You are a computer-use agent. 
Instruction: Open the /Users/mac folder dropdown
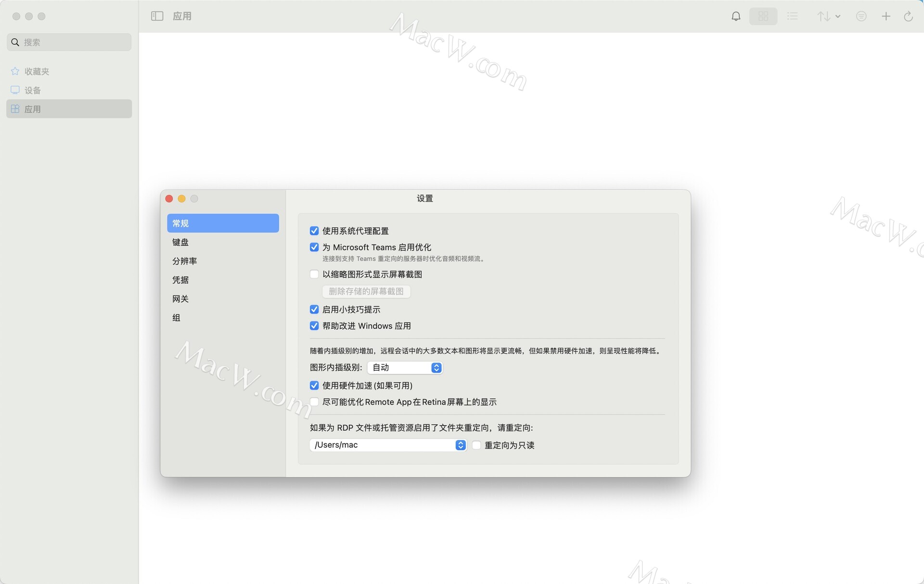(x=388, y=445)
